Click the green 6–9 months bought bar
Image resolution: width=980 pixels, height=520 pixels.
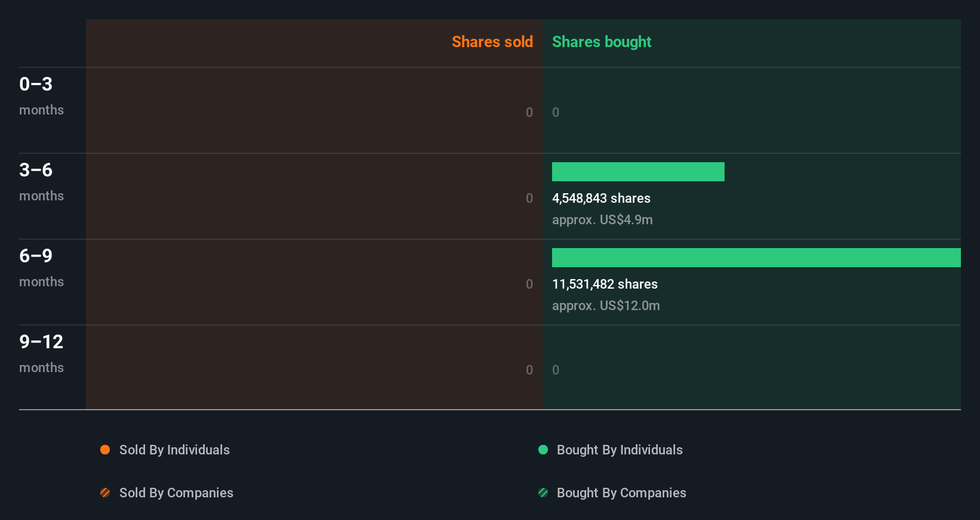pyautogui.click(x=756, y=258)
